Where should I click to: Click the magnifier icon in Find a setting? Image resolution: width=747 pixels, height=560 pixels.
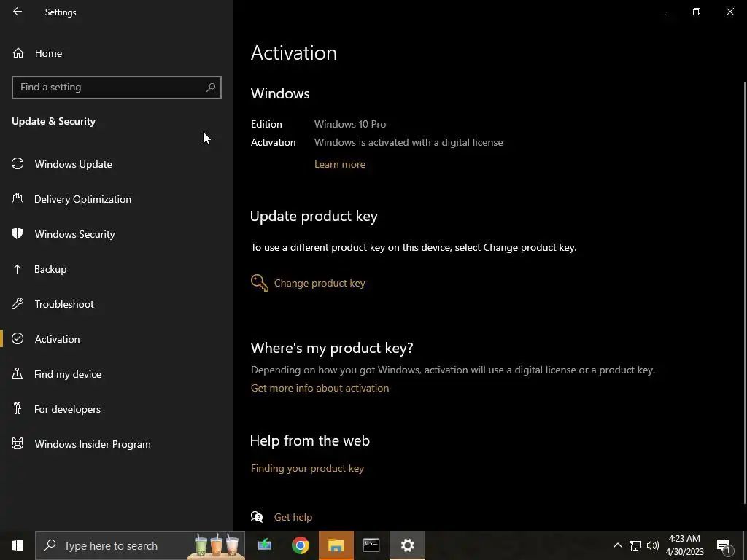[211, 87]
